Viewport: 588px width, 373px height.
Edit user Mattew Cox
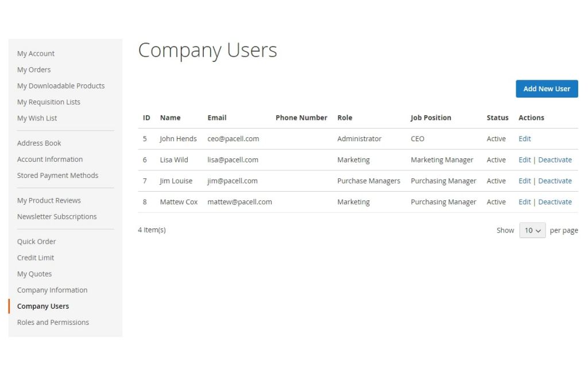pos(524,201)
